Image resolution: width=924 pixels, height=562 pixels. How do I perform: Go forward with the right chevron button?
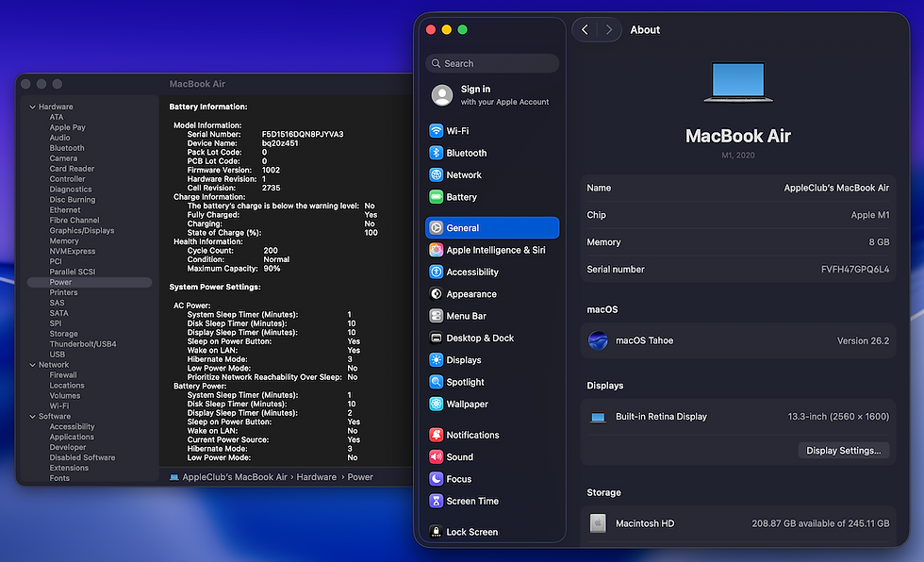[609, 29]
